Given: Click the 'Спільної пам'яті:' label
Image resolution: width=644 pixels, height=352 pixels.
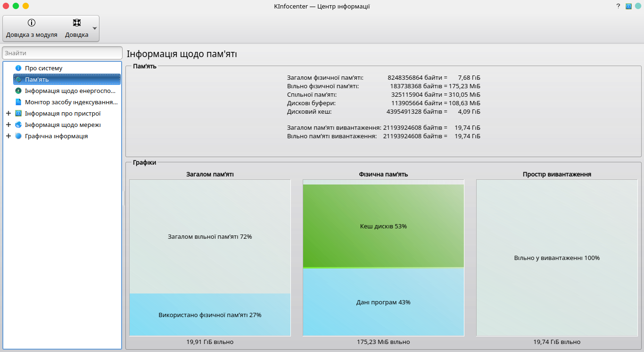Looking at the screenshot, I should coord(312,94).
